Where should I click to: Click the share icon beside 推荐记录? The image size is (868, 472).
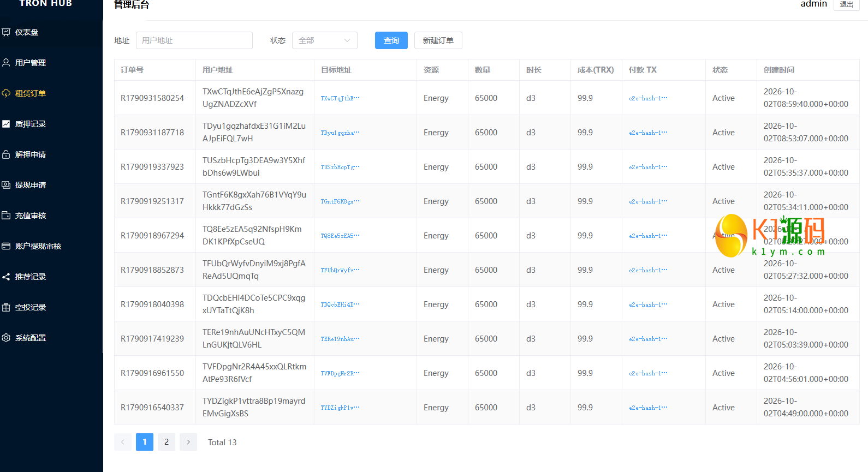(6, 277)
